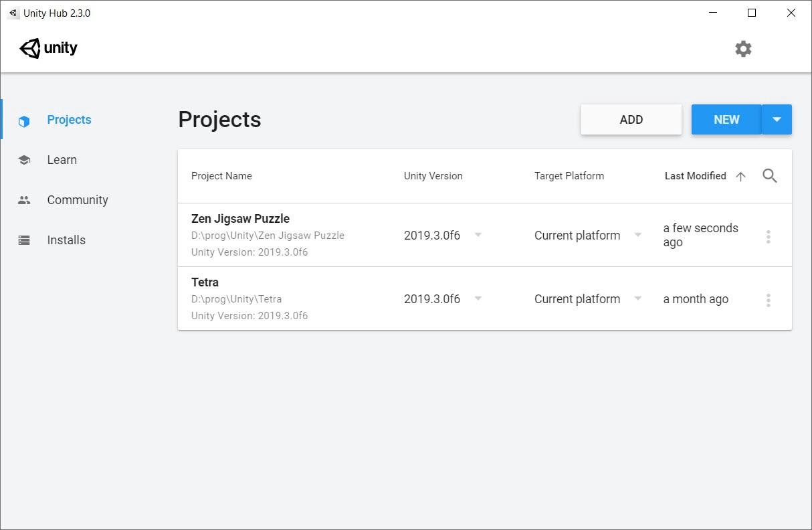This screenshot has height=530, width=812.
Task: Open three-dot menu for Zen Jigsaw Puzzle
Action: click(768, 236)
